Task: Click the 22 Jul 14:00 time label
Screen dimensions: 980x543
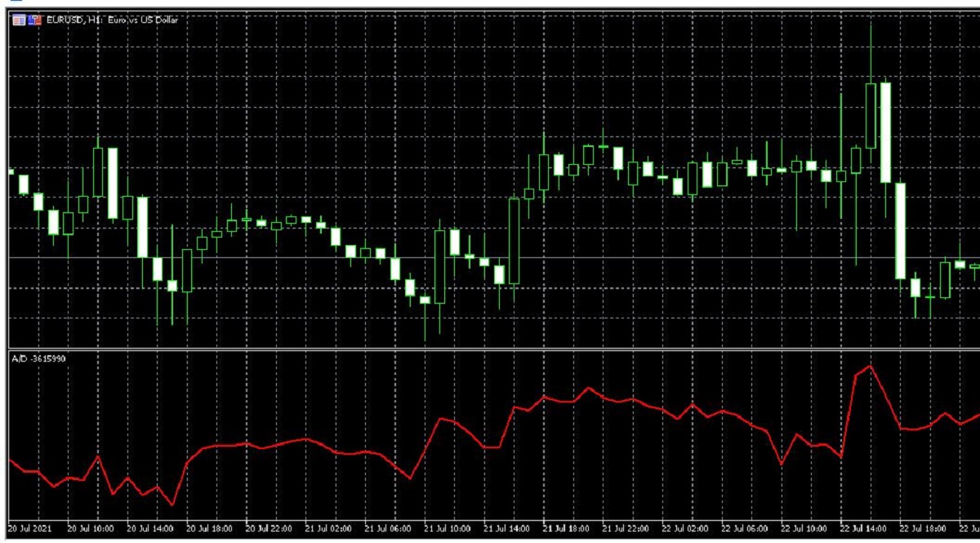Action: point(866,529)
